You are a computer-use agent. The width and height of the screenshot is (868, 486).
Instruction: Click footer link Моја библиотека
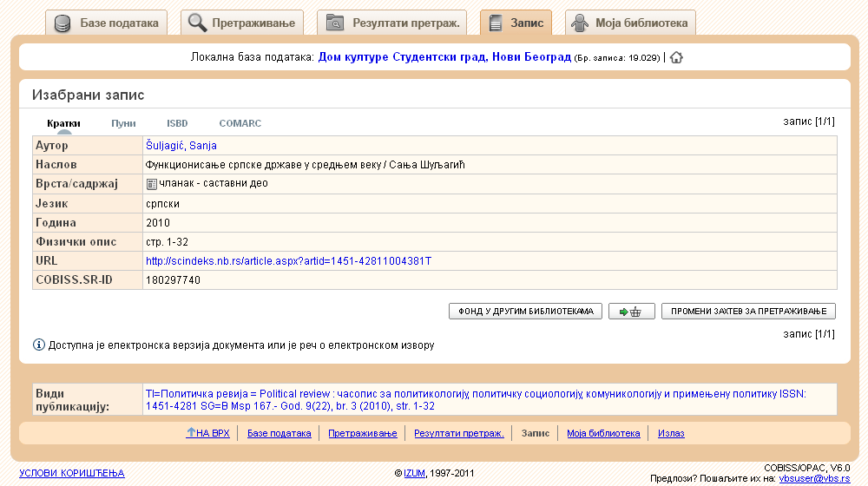point(603,433)
